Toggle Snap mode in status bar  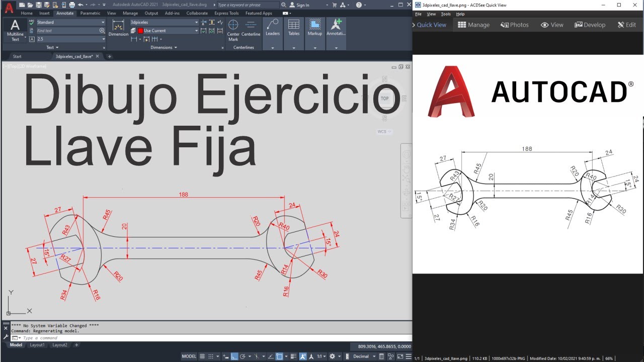(211, 356)
